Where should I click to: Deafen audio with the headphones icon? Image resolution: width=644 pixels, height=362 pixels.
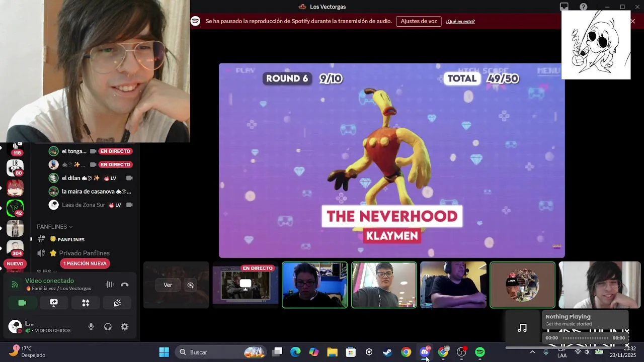point(108,327)
